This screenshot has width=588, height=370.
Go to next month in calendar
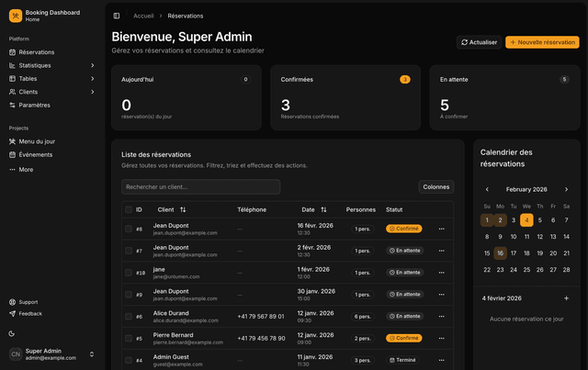[x=566, y=189]
